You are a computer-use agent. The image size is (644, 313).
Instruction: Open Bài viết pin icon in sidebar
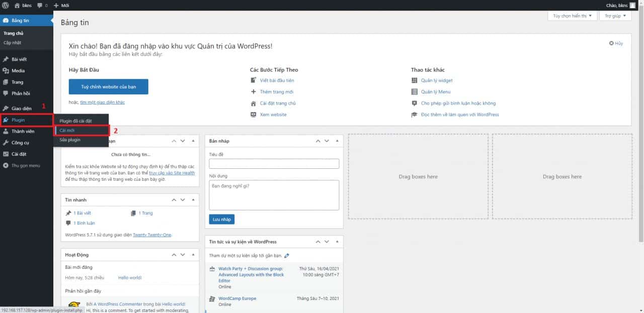pyautogui.click(x=6, y=59)
